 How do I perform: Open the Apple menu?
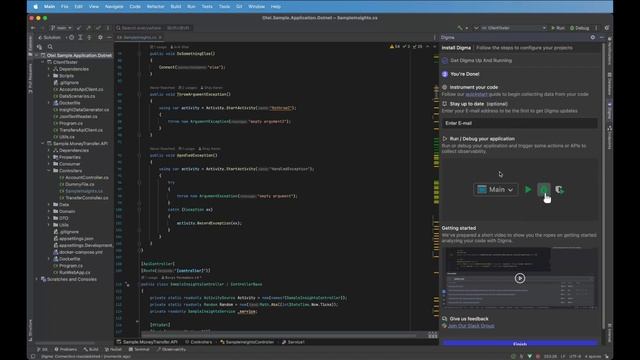pos(36,7)
